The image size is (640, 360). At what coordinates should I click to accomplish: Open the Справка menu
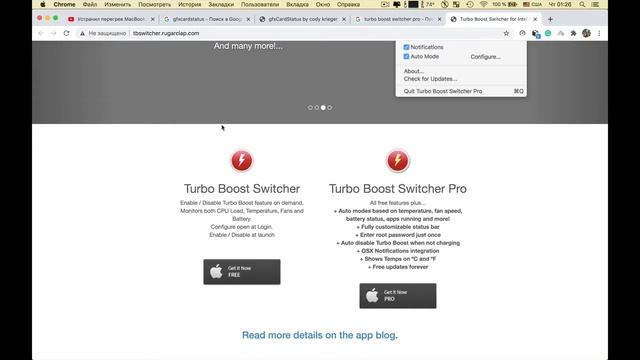(348, 4)
